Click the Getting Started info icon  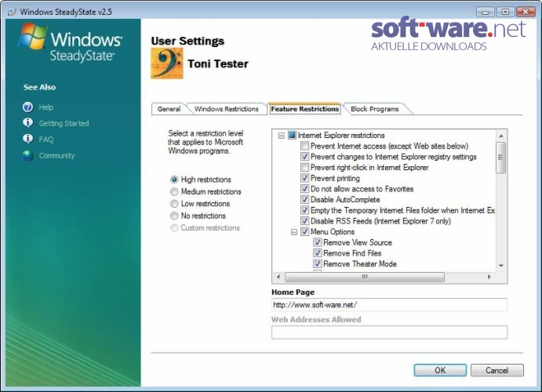[28, 122]
